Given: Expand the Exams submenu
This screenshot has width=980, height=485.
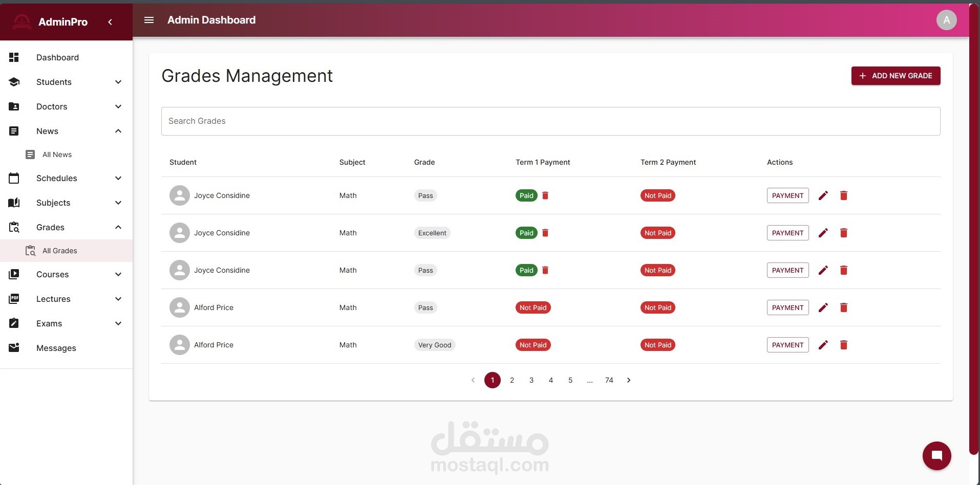Looking at the screenshot, I should 118,323.
